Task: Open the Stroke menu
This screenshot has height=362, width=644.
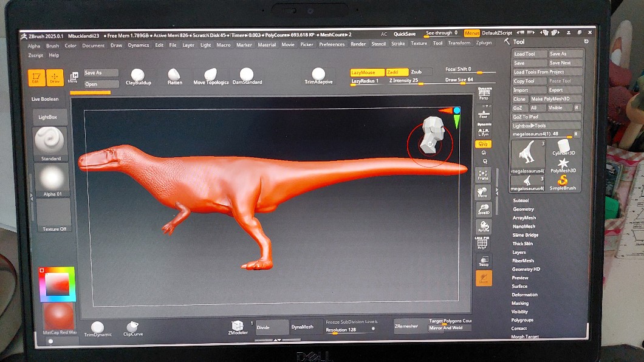Action: (x=398, y=44)
